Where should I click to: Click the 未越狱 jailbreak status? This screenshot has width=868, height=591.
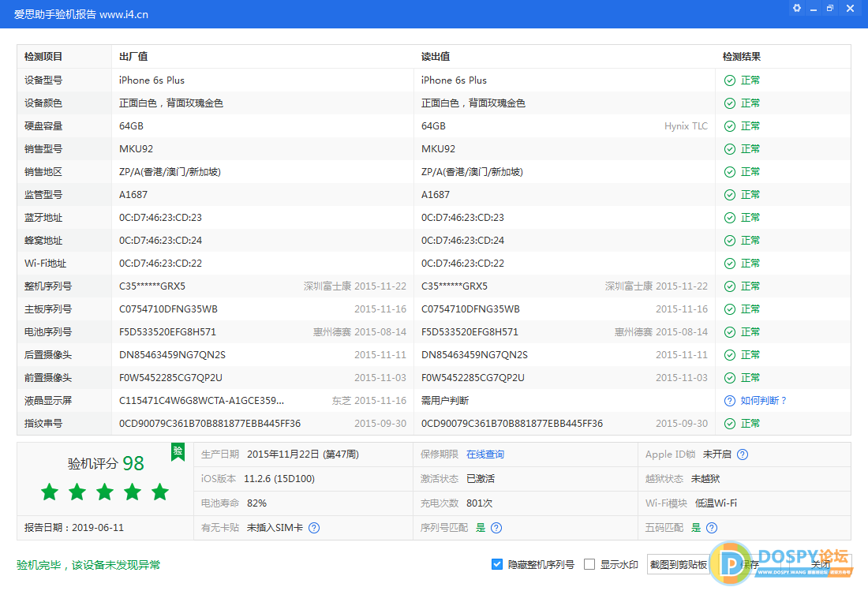(x=705, y=479)
